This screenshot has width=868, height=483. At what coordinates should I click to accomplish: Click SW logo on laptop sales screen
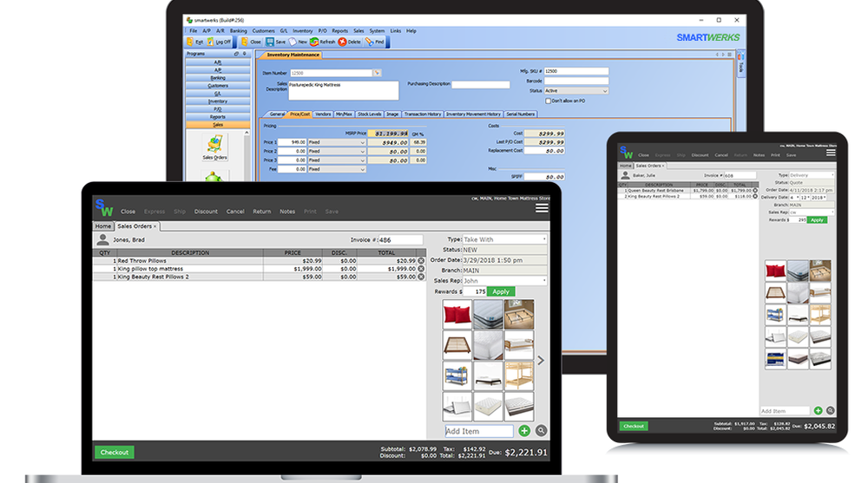click(x=104, y=208)
